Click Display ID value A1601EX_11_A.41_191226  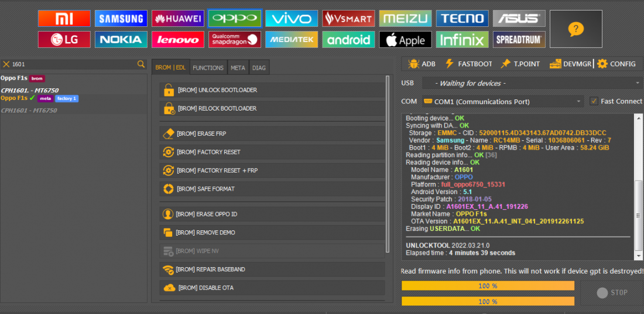coord(487,206)
